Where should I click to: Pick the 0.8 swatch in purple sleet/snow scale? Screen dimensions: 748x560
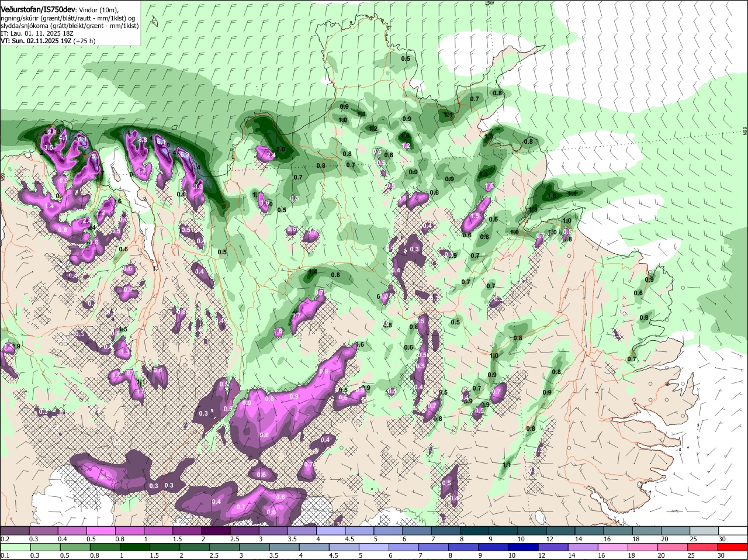(x=129, y=531)
